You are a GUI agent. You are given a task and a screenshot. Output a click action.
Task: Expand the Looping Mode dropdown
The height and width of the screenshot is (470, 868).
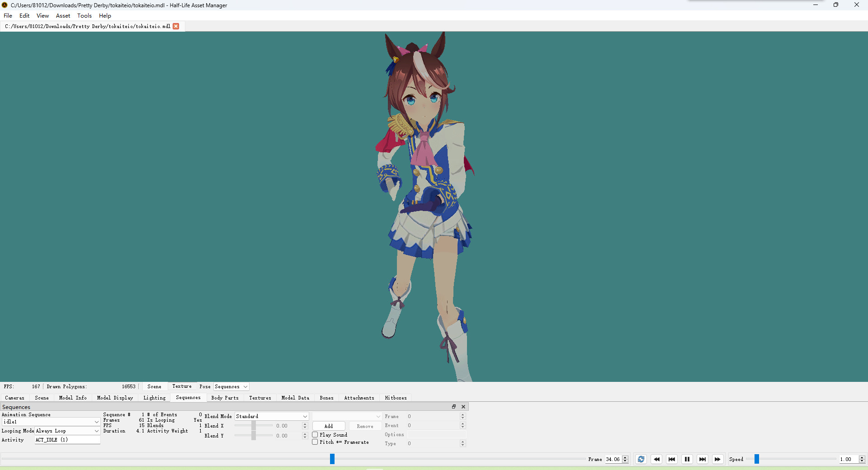click(x=67, y=431)
